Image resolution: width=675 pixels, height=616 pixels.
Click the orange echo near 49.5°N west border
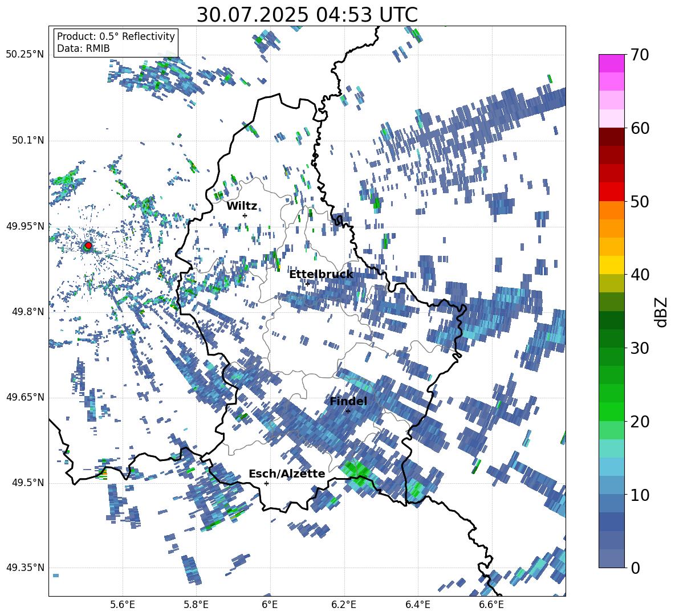[x=103, y=475]
